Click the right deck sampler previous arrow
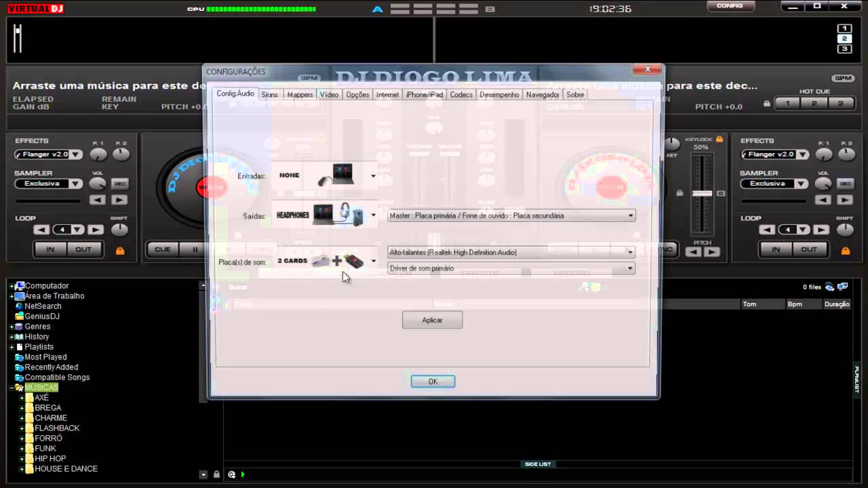This screenshot has height=488, width=868. coord(823,200)
